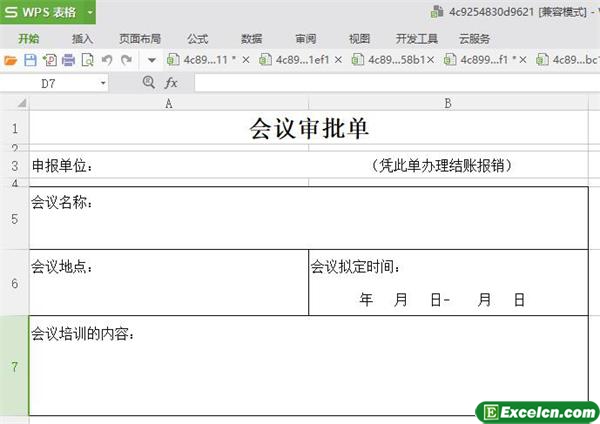The image size is (600, 424).
Task: Click the printer icon to print
Action: pos(68,60)
